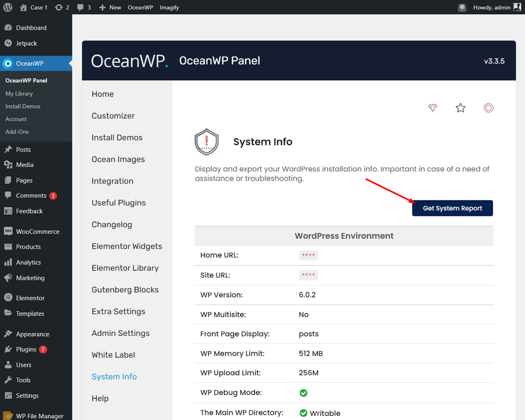
Task: Click the star rate icon
Action: tap(460, 108)
